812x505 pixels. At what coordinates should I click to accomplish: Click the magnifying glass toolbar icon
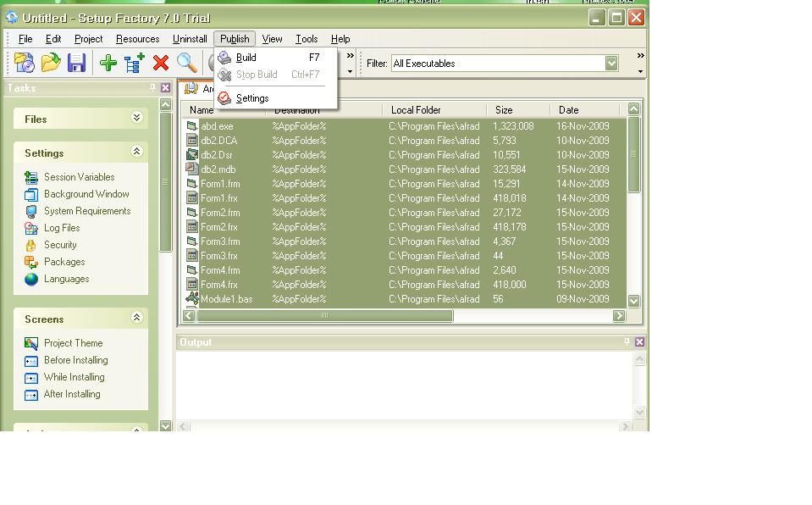coord(187,64)
